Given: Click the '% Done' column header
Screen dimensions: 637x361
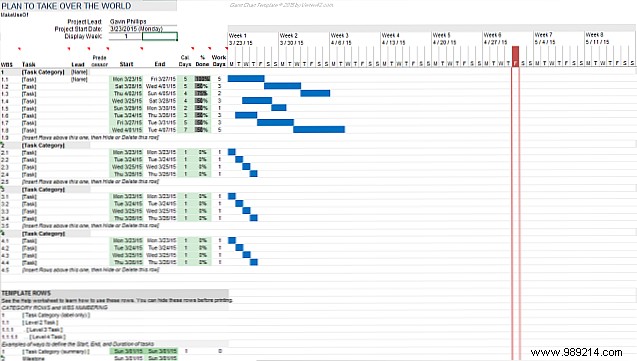Looking at the screenshot, I should tap(202, 61).
